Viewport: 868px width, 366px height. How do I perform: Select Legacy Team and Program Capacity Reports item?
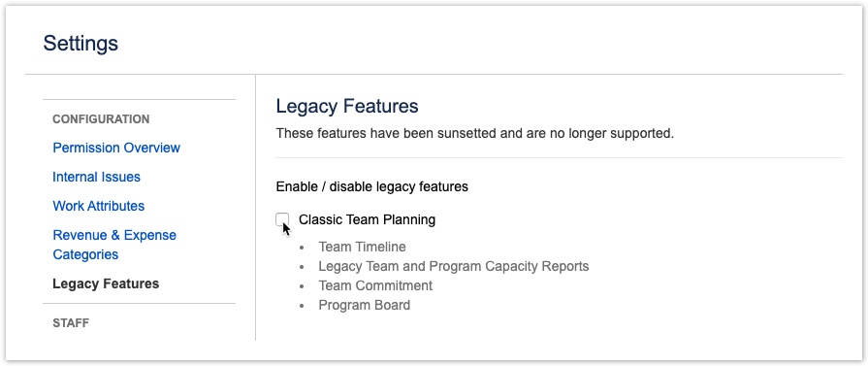(453, 266)
